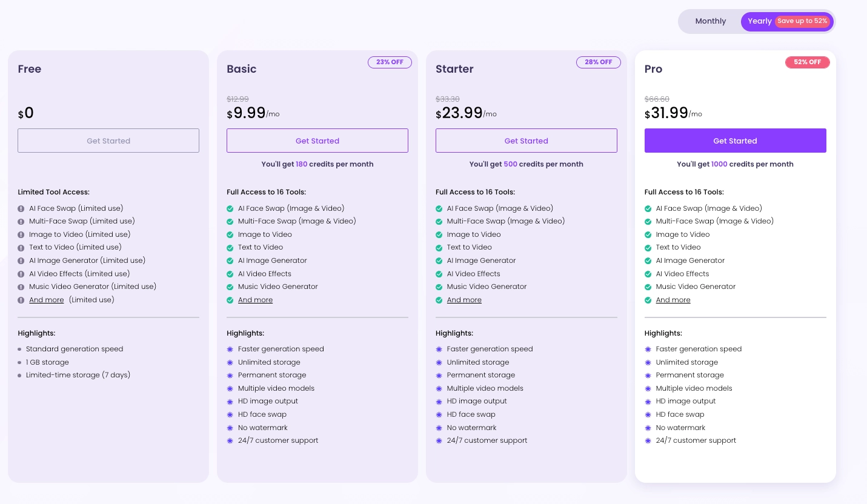Click the star icon beside Permanent storage in Pro
Viewport: 867px width, 504px height.
(648, 376)
